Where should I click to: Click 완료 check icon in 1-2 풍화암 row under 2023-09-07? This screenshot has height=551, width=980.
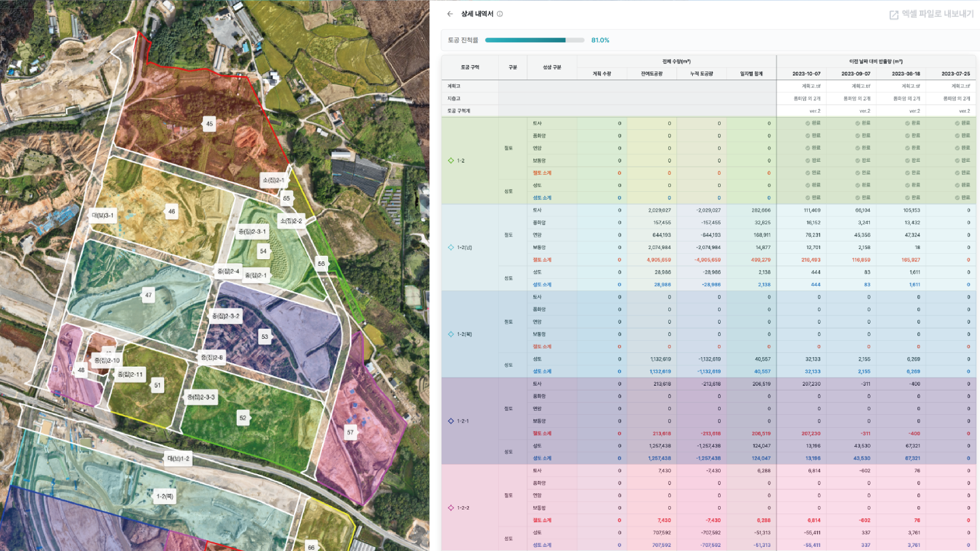[857, 135]
